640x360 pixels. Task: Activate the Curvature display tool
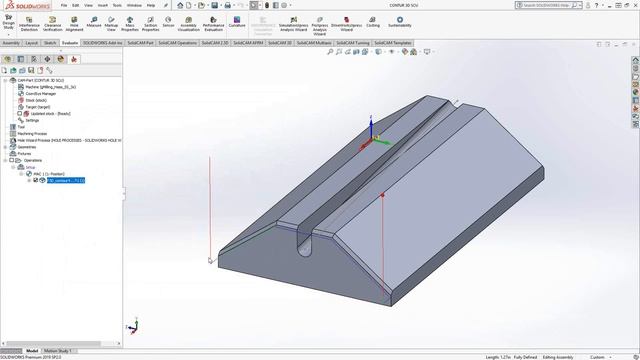tap(237, 22)
